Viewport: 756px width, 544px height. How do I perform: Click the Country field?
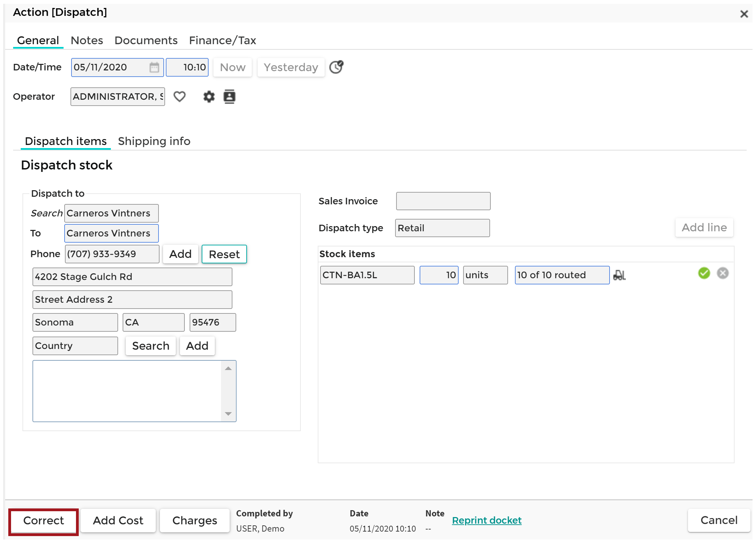click(x=75, y=346)
